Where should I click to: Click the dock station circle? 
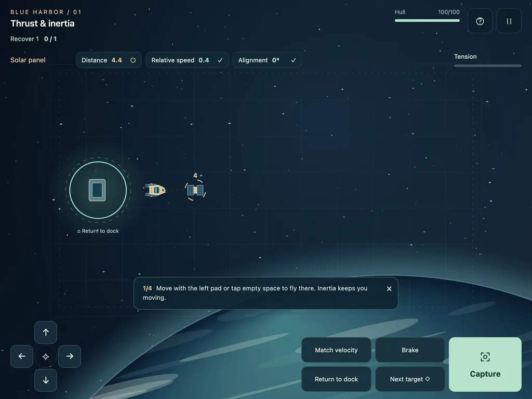pos(98,190)
